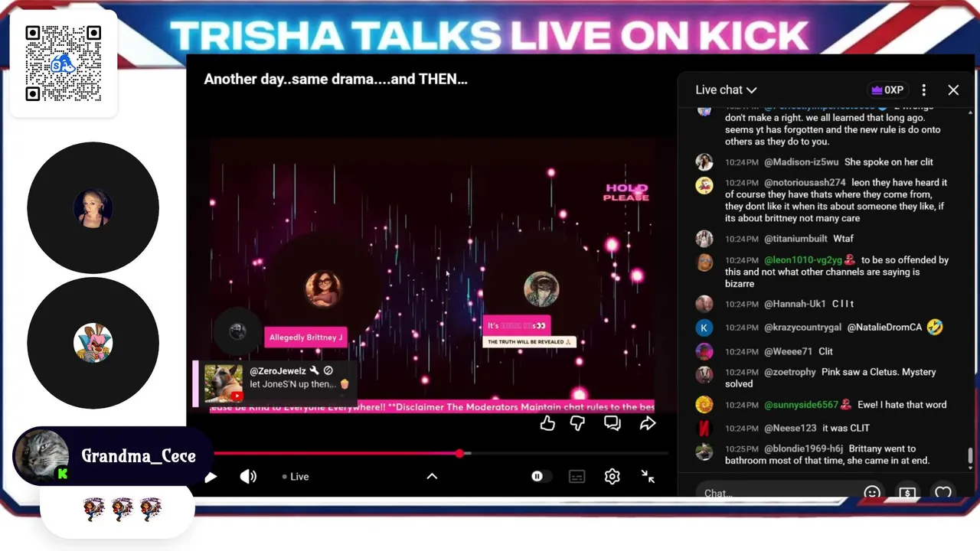Click the dislike thumbs-down icon
The height and width of the screenshot is (551, 980).
(578, 422)
